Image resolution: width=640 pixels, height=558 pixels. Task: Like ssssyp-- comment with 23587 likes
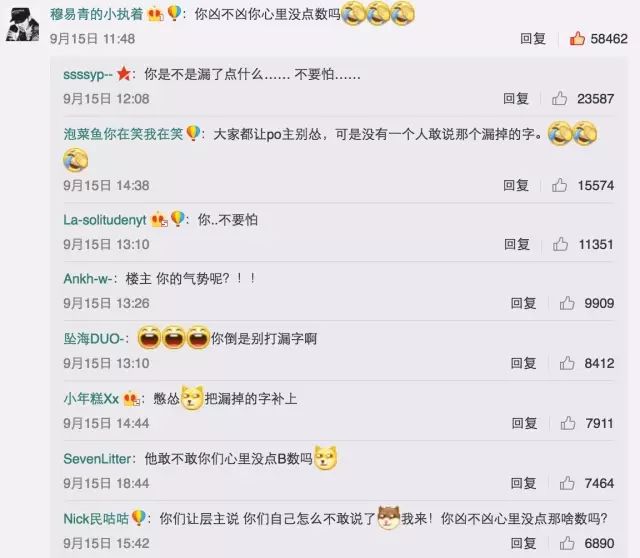click(x=559, y=98)
